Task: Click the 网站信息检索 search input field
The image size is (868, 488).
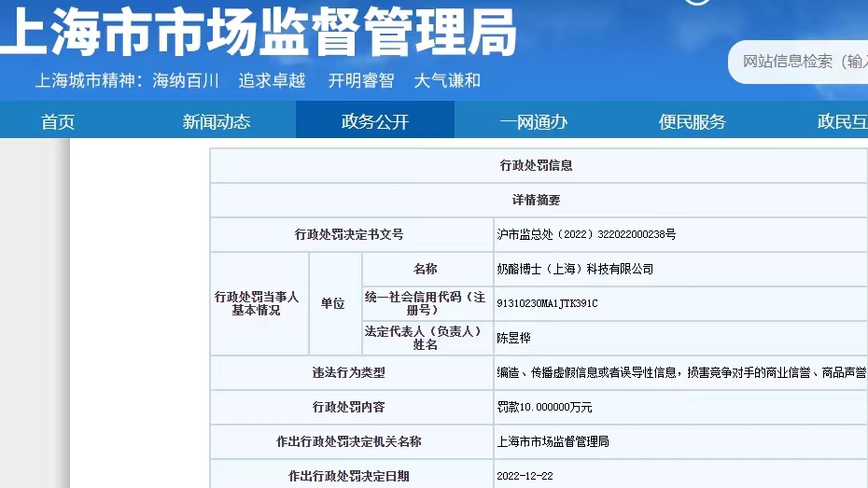Action: coord(803,62)
